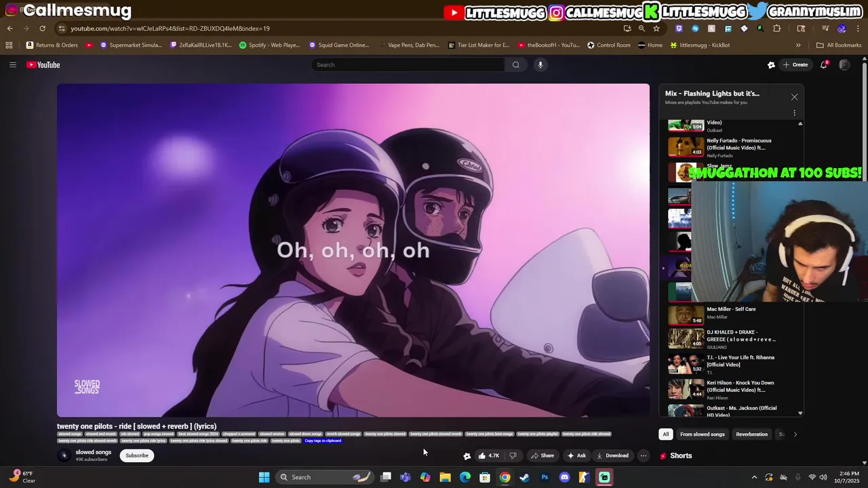The width and height of the screenshot is (868, 488).
Task: Select the Reverberation filter chip
Action: pyautogui.click(x=752, y=434)
